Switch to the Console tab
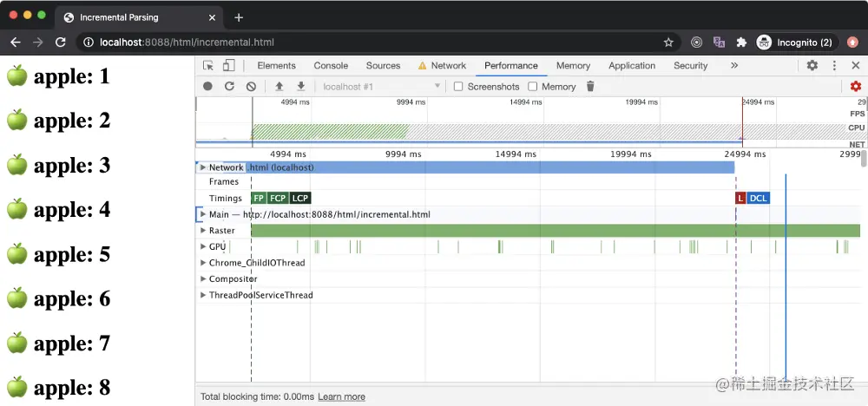The image size is (868, 406). (331, 65)
